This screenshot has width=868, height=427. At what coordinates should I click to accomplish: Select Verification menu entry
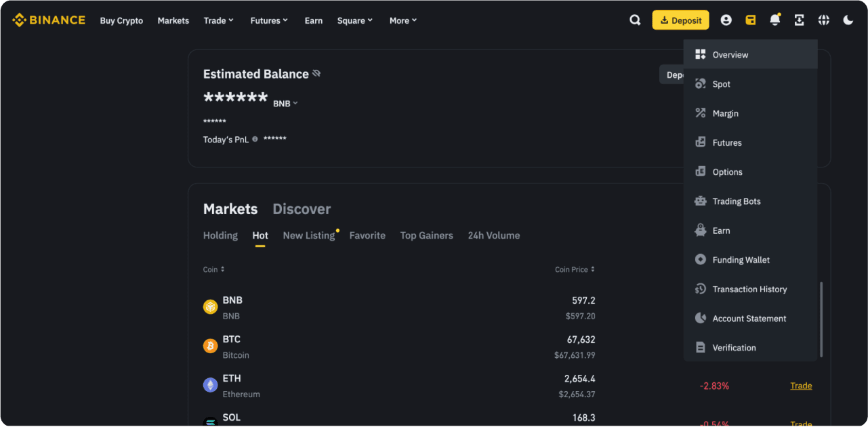pos(751,348)
